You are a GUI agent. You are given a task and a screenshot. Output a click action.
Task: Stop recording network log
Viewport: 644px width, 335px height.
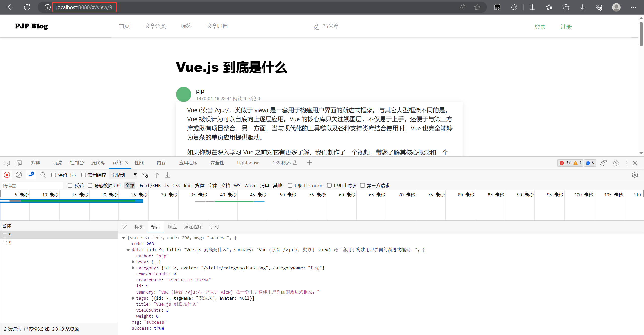7,175
